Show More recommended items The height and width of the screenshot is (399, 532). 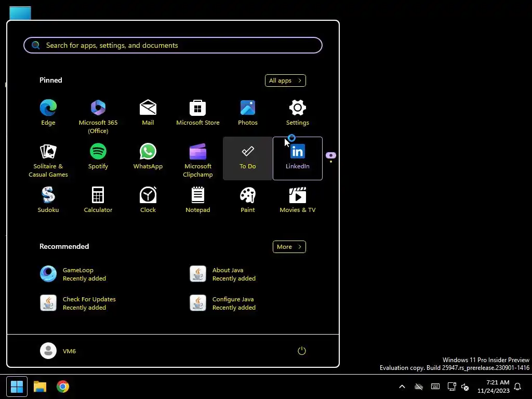tap(289, 247)
